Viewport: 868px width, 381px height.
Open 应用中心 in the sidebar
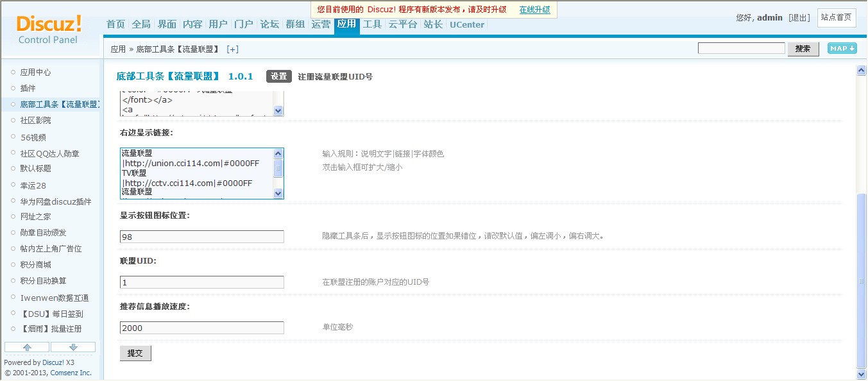coord(35,72)
